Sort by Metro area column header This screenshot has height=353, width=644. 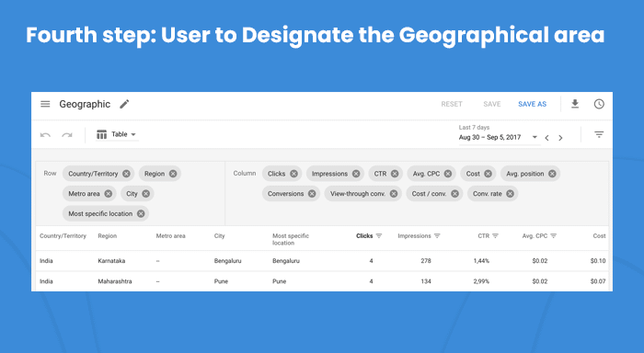[170, 236]
